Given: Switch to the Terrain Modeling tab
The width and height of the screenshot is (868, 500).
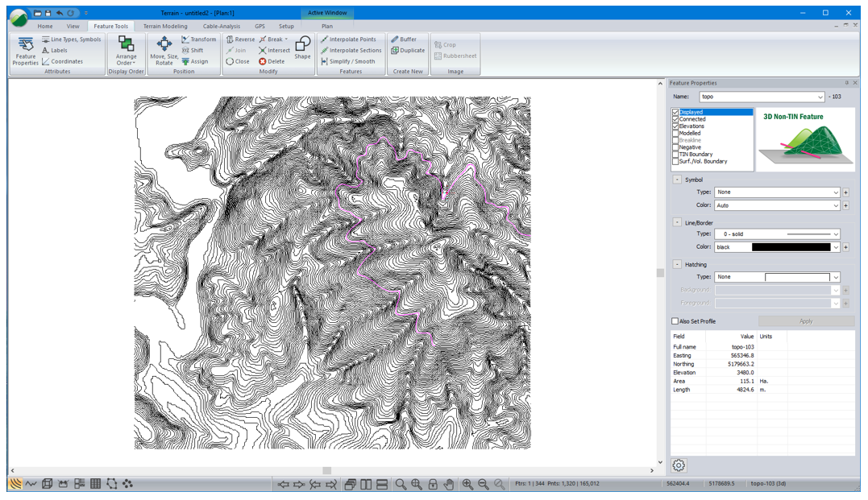Looking at the screenshot, I should pos(165,26).
